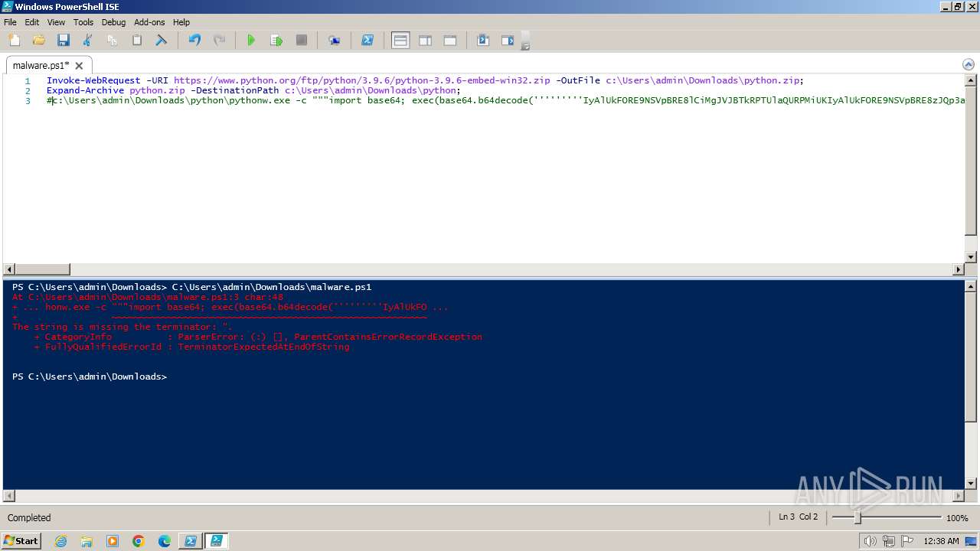Copy selection toolbar icon
Screen dimensions: 980x551
click(x=112, y=41)
